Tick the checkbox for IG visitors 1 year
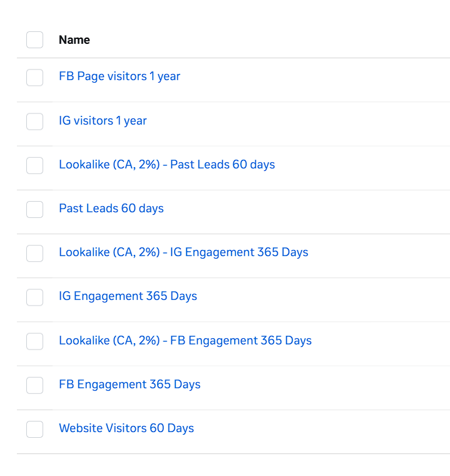The width and height of the screenshot is (450, 476). click(x=35, y=122)
